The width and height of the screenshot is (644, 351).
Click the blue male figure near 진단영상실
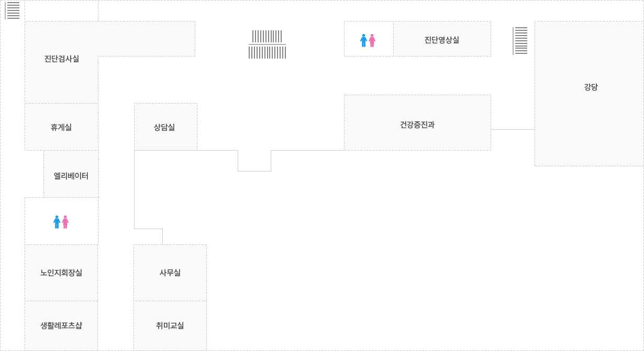[364, 41]
